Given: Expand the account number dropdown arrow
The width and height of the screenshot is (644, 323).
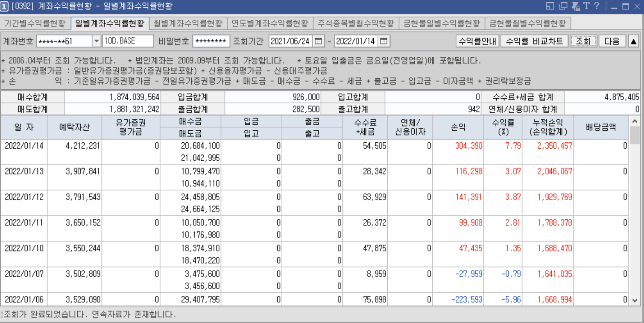Looking at the screenshot, I should 97,41.
